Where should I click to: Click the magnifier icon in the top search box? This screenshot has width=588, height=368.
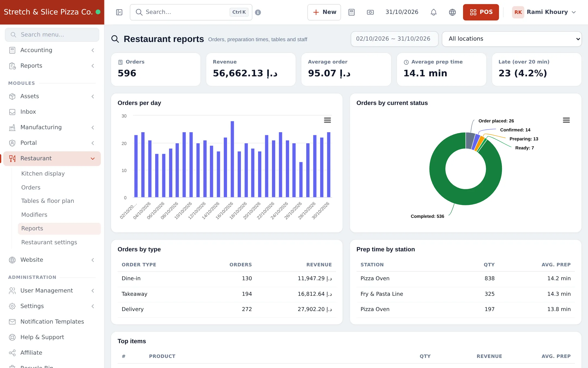point(139,12)
